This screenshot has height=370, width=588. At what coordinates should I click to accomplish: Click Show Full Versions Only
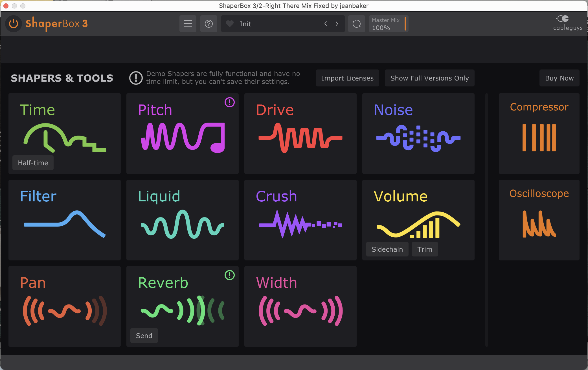point(429,78)
